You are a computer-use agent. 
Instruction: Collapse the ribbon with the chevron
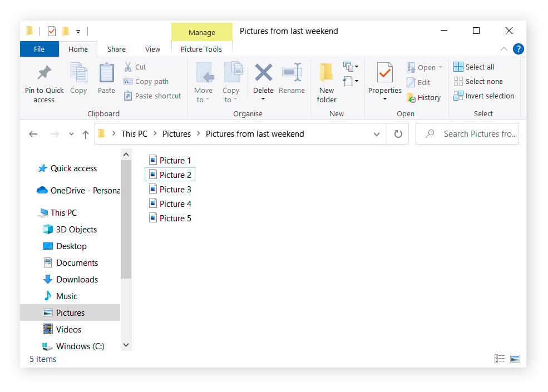(x=503, y=49)
